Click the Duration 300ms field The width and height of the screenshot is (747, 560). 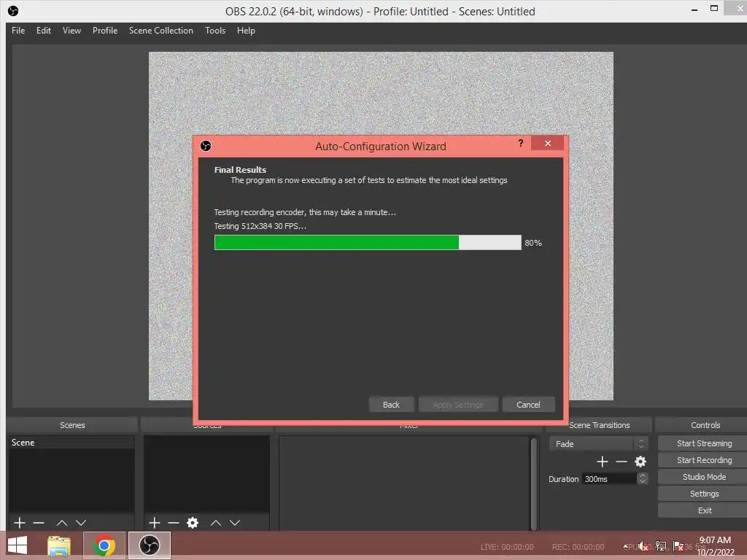coord(609,478)
